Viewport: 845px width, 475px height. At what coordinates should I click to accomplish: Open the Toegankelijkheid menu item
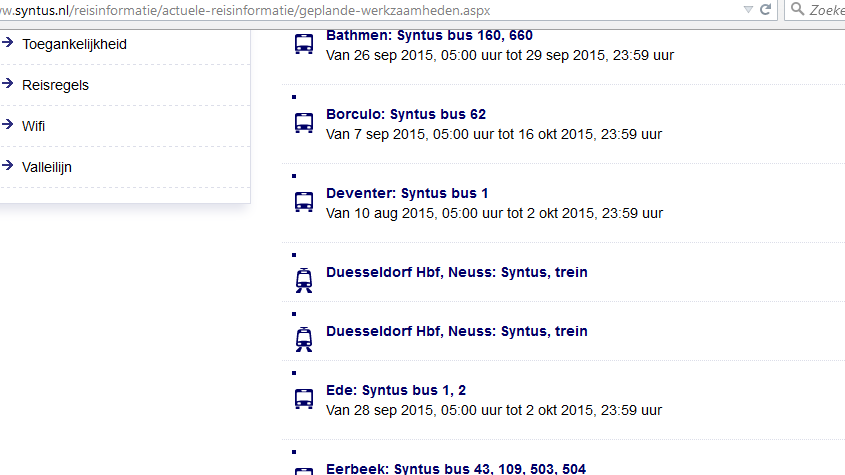[x=74, y=44]
